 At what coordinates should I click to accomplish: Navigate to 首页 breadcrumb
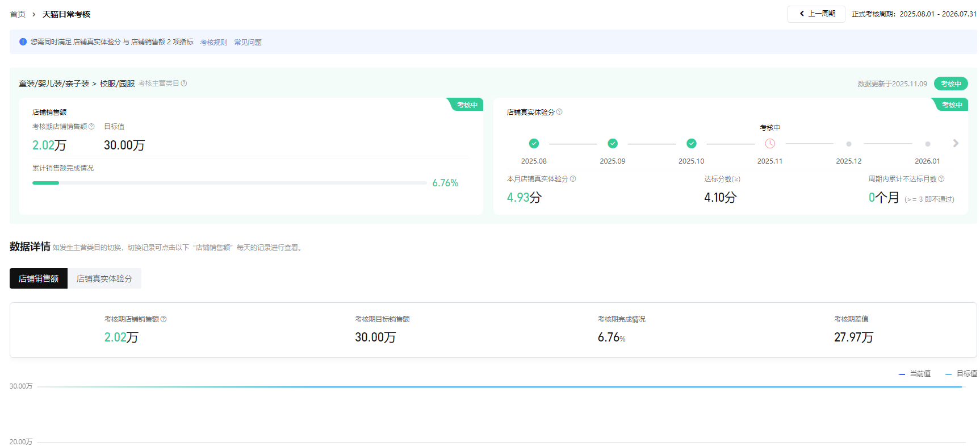(x=18, y=14)
